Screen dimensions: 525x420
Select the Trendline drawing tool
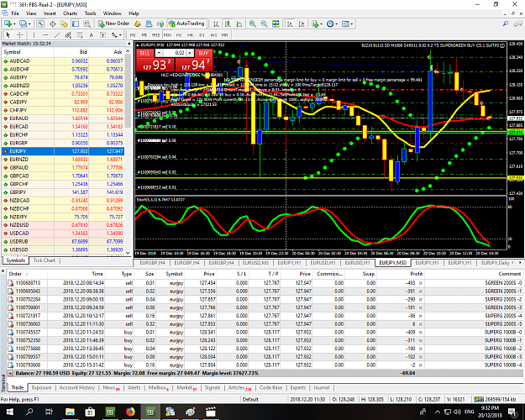(x=57, y=34)
